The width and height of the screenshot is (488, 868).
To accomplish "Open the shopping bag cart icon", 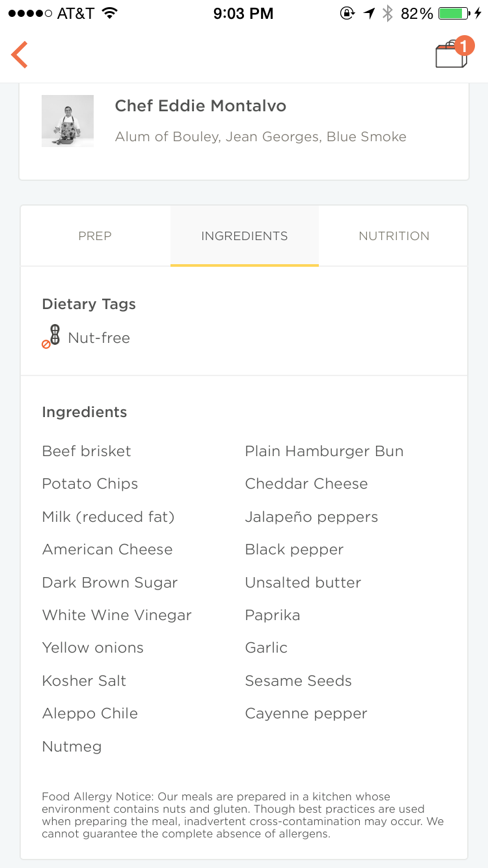I will pyautogui.click(x=450, y=56).
